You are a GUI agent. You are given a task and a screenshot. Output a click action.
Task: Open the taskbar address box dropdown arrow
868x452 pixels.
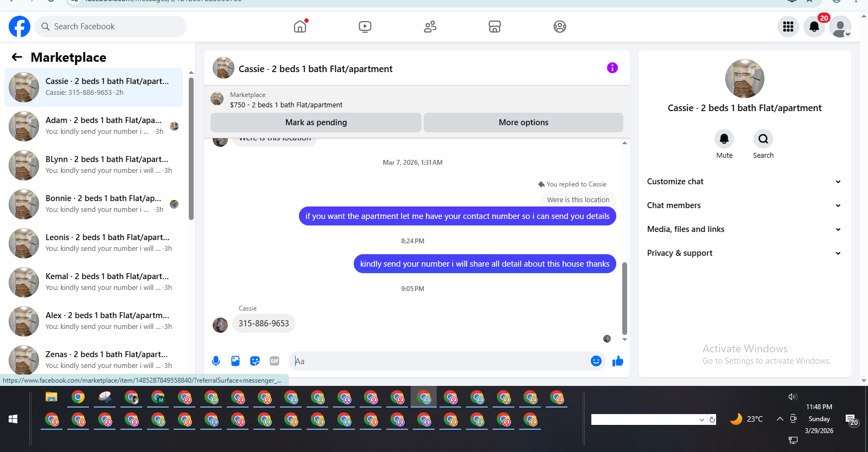pyautogui.click(x=702, y=419)
